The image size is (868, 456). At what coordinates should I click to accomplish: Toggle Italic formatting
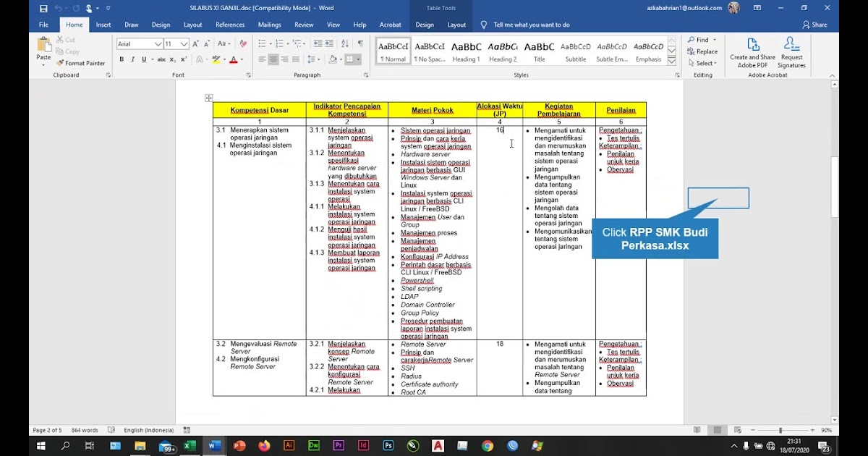tap(132, 59)
